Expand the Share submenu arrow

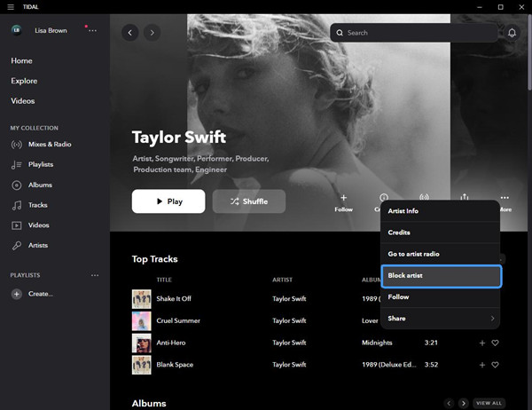492,319
